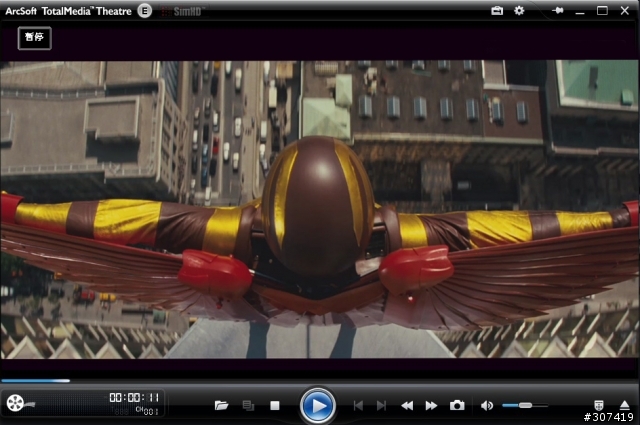Click the paused video frame

(x=320, y=209)
